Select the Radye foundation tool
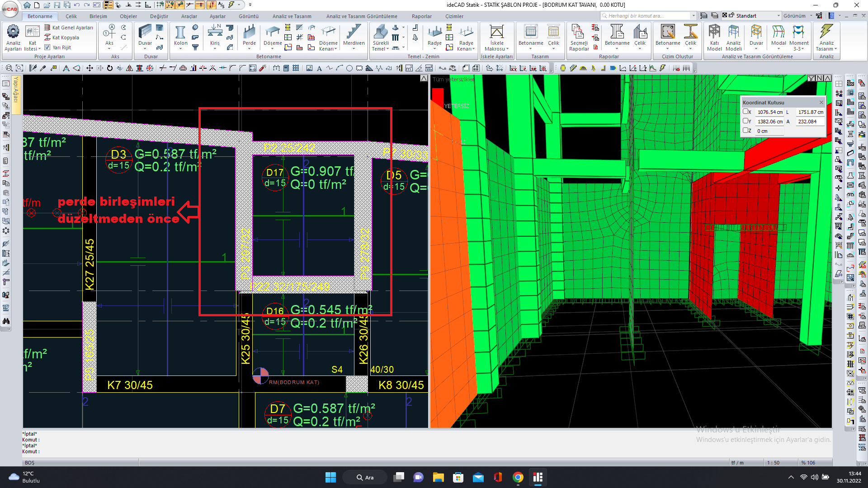Screen dimensions: 868x488 click(x=434, y=37)
